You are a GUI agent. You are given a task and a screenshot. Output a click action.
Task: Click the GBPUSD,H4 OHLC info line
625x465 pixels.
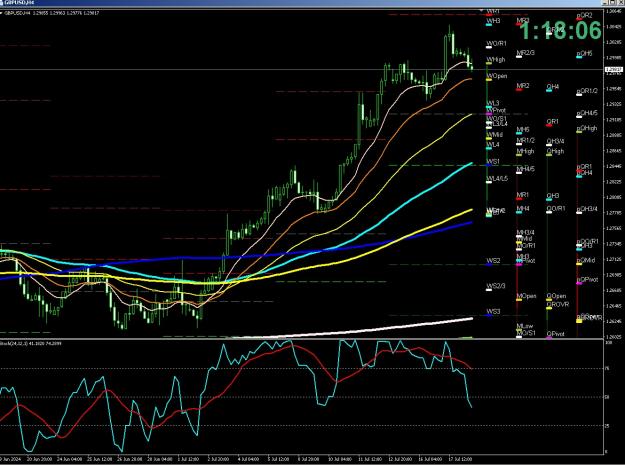coord(51,13)
